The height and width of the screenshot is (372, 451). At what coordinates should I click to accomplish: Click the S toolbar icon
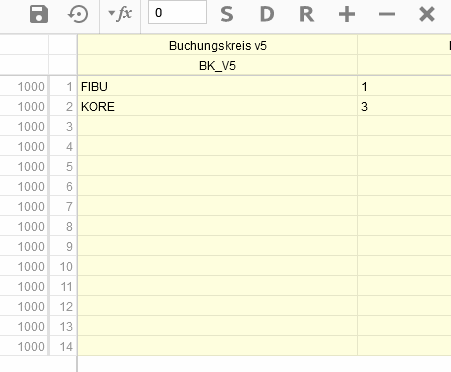pos(227,14)
